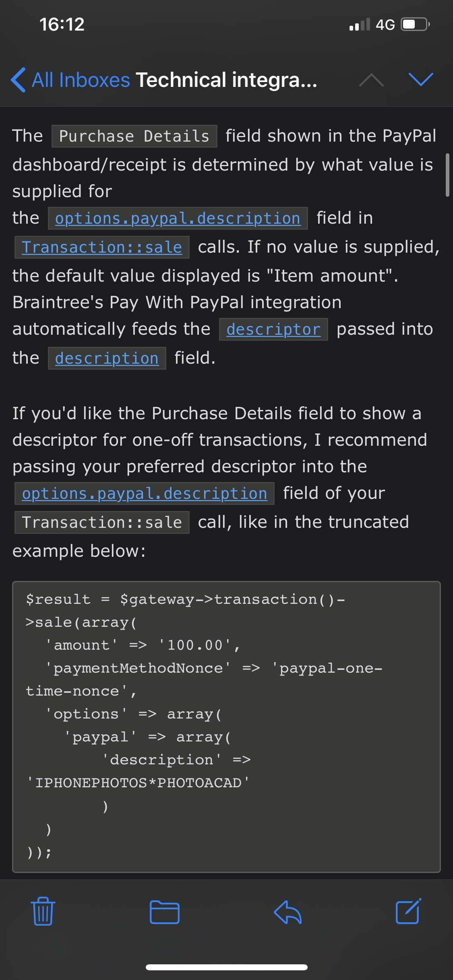
Task: Tap the 4G signal indicator
Action: point(385,25)
